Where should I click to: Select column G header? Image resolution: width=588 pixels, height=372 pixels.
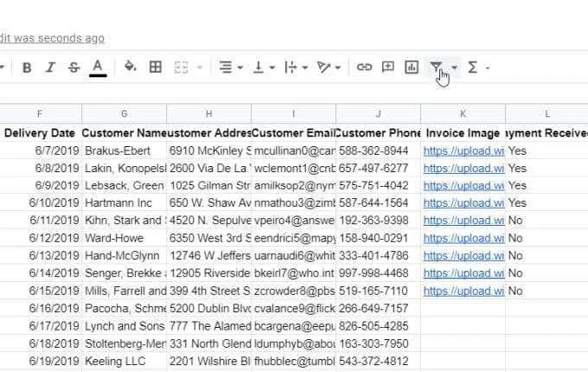coord(125,114)
